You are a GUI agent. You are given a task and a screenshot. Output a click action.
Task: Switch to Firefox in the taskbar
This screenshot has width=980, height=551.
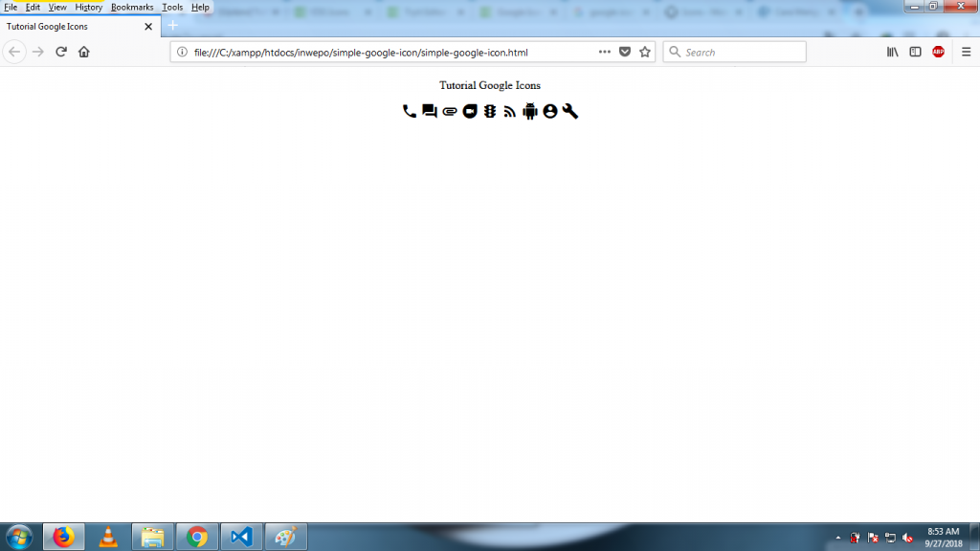63,538
